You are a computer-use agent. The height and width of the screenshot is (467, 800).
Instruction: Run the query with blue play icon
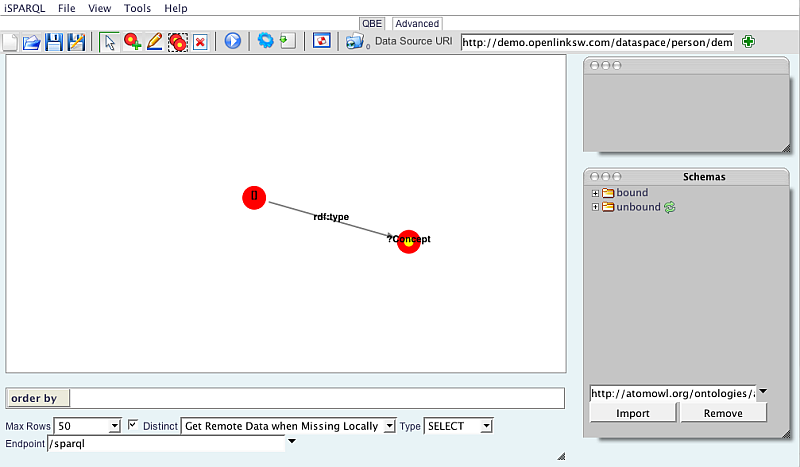pos(233,41)
